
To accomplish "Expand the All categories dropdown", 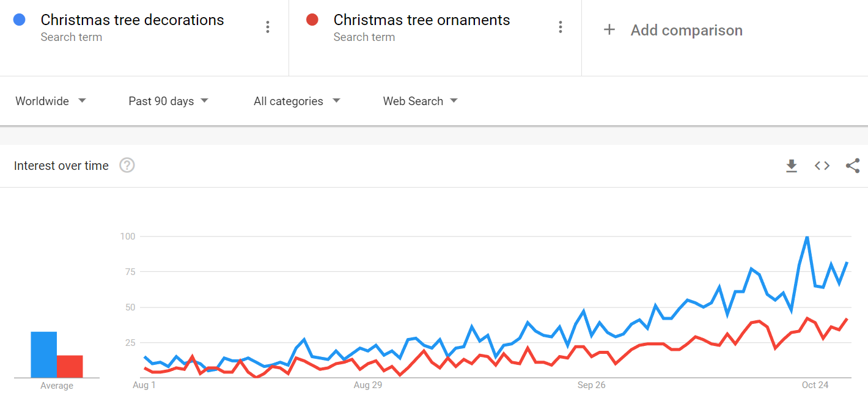I will [296, 101].
